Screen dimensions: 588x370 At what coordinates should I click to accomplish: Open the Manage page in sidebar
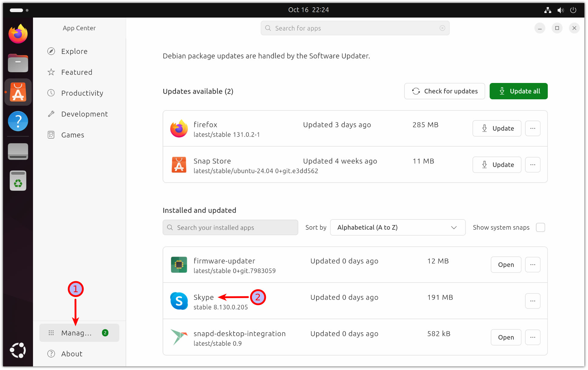79,333
